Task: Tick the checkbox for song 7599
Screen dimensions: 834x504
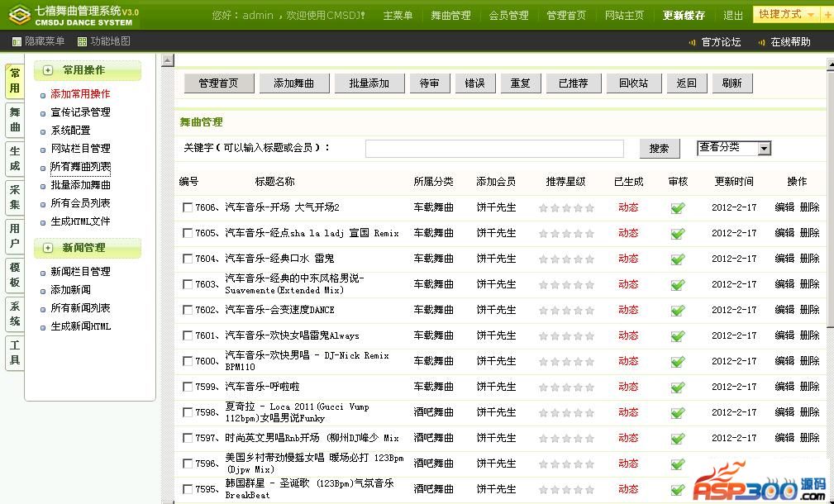Action: [x=188, y=387]
